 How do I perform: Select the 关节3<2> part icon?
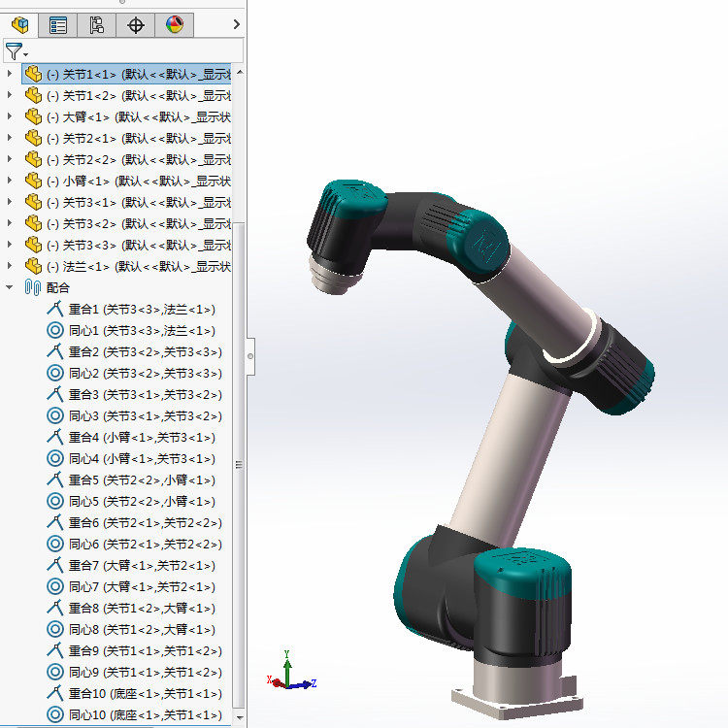33,223
